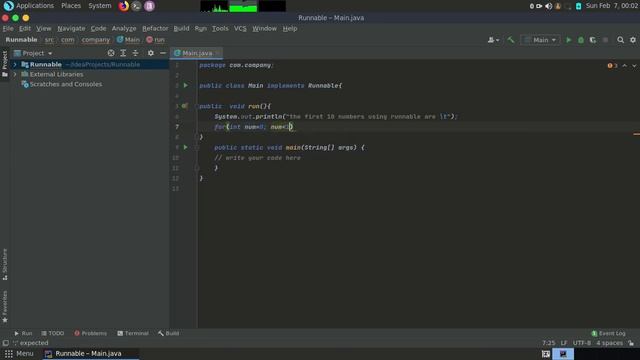Go to next highlighted error arrow
The height and width of the screenshot is (360, 640).
[x=634, y=66]
